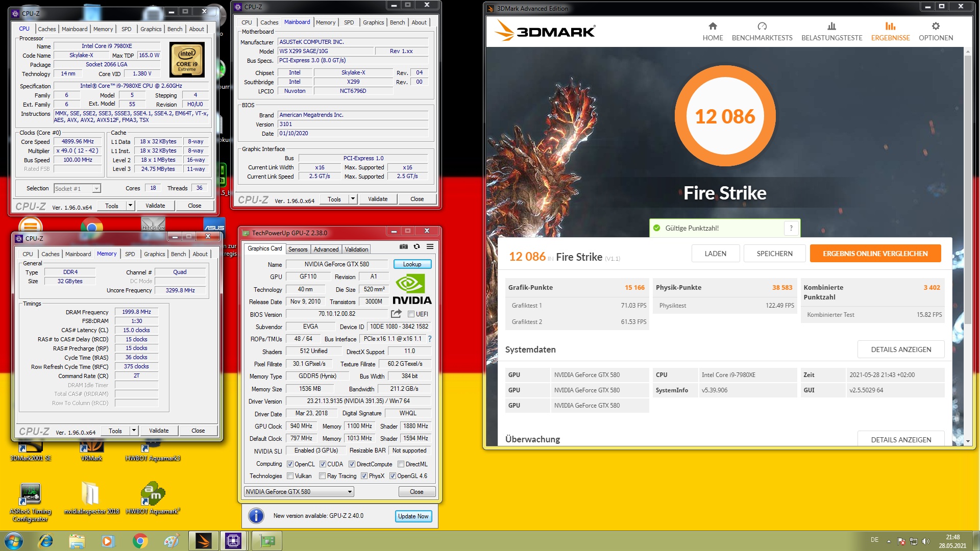Click Update Now button in GPU-Z
This screenshot has height=551, width=980.
point(413,516)
